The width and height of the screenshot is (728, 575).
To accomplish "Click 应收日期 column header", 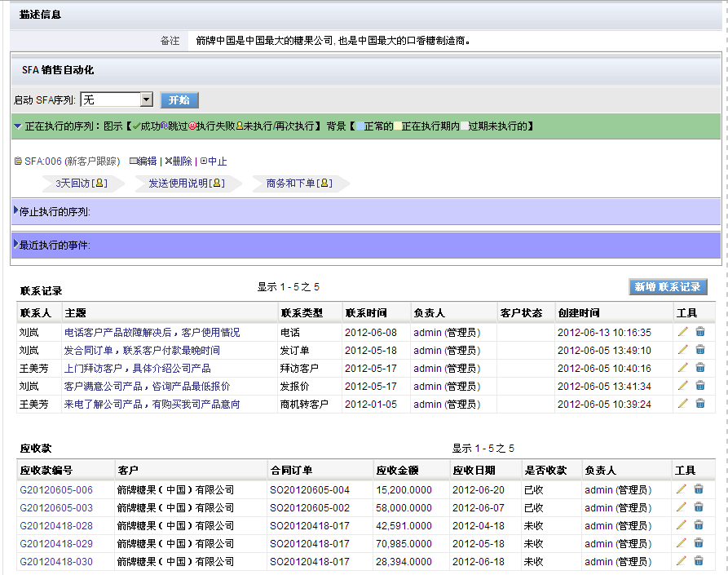I will [x=474, y=471].
